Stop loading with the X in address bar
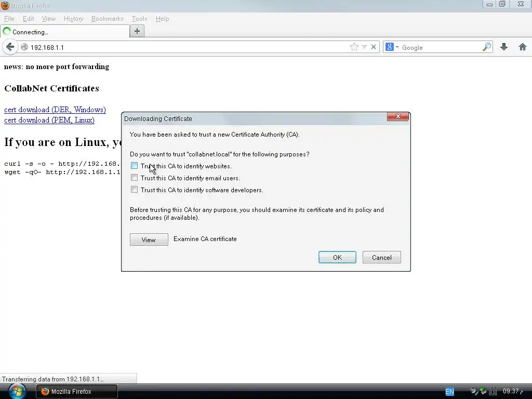Screen dimensions: 532x399 373,47
